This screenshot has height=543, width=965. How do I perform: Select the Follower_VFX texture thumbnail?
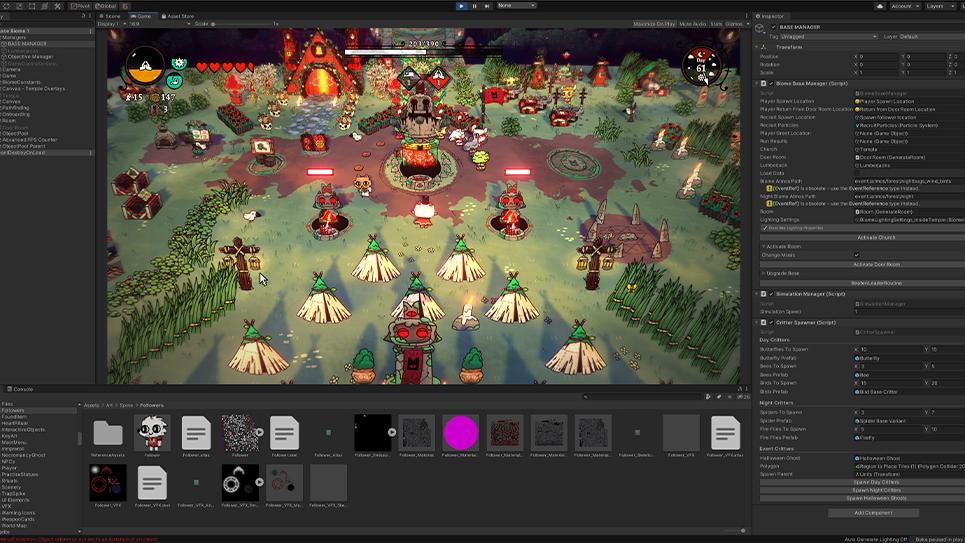click(x=108, y=483)
